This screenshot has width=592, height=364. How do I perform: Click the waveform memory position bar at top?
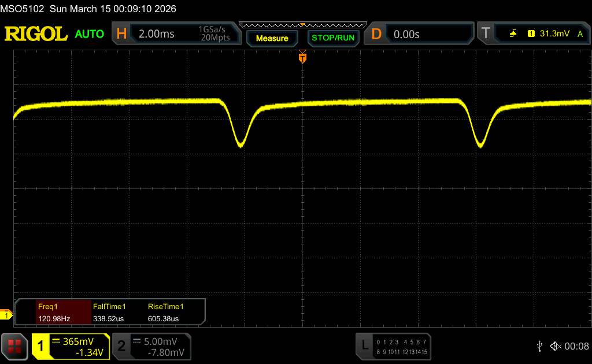click(302, 25)
